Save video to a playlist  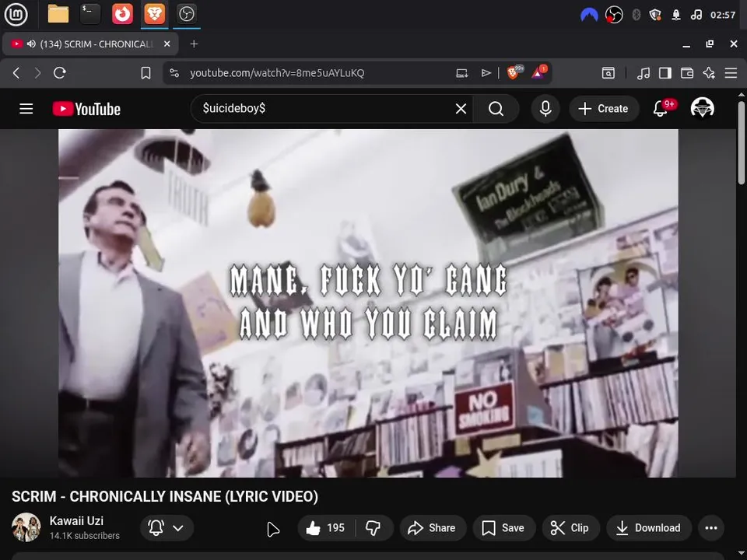[503, 527]
